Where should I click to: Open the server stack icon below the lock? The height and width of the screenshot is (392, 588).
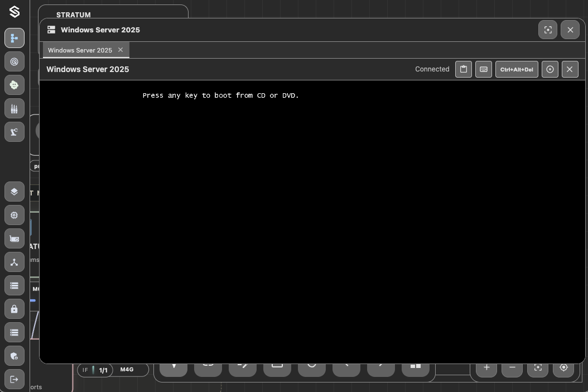[x=15, y=332]
